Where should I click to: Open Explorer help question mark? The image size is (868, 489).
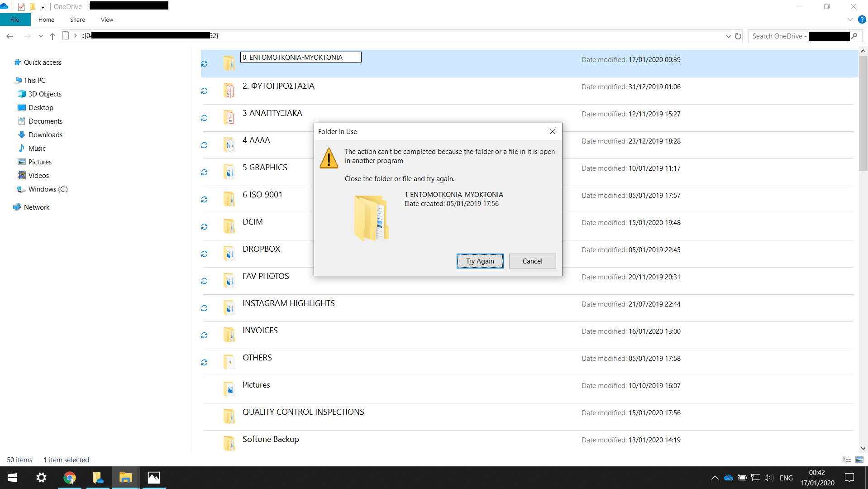pos(862,19)
